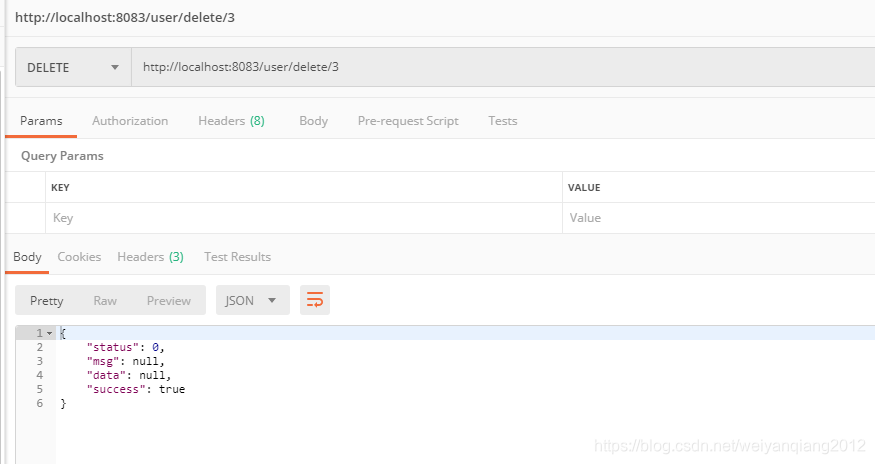Switch to the request Body tab
This screenshot has height=464, width=875.
[314, 121]
